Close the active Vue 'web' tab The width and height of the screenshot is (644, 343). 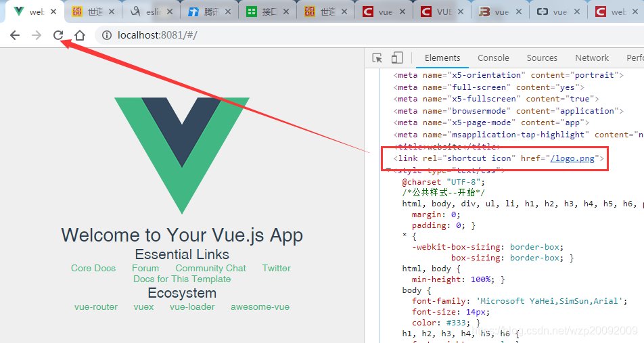click(53, 12)
